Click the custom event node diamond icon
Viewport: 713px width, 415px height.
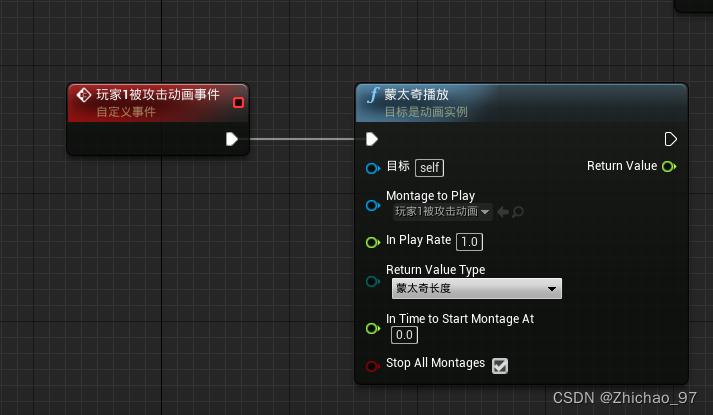pos(84,95)
